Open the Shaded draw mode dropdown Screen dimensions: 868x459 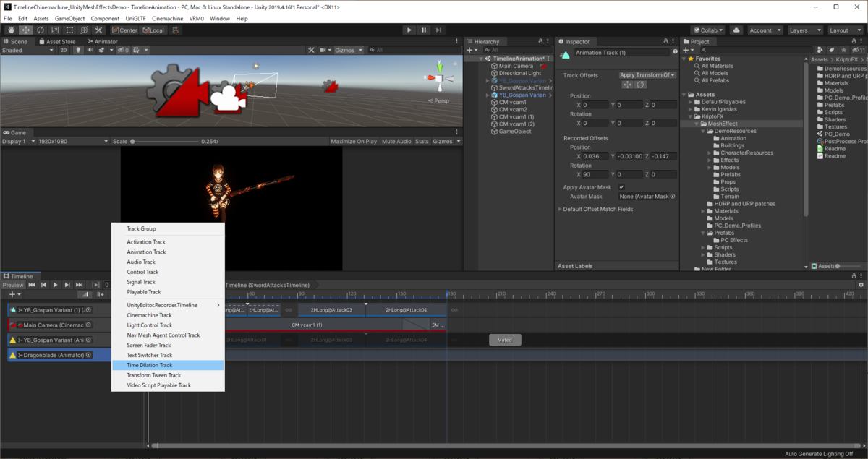click(27, 50)
